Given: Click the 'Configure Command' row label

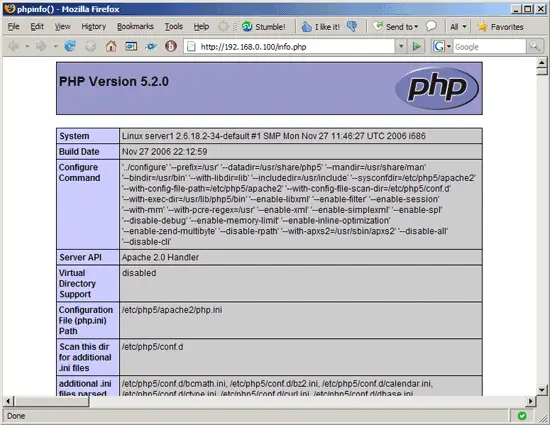Looking at the screenshot, I should tap(79, 173).
